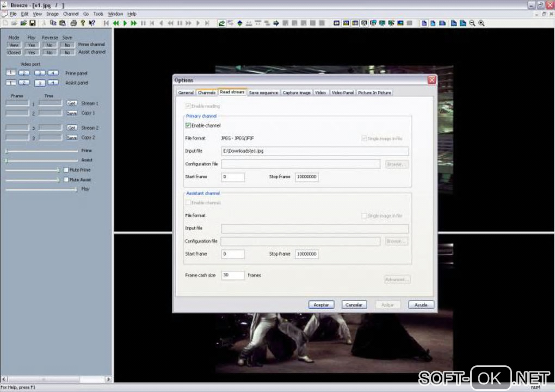Open the File menu

[13, 14]
